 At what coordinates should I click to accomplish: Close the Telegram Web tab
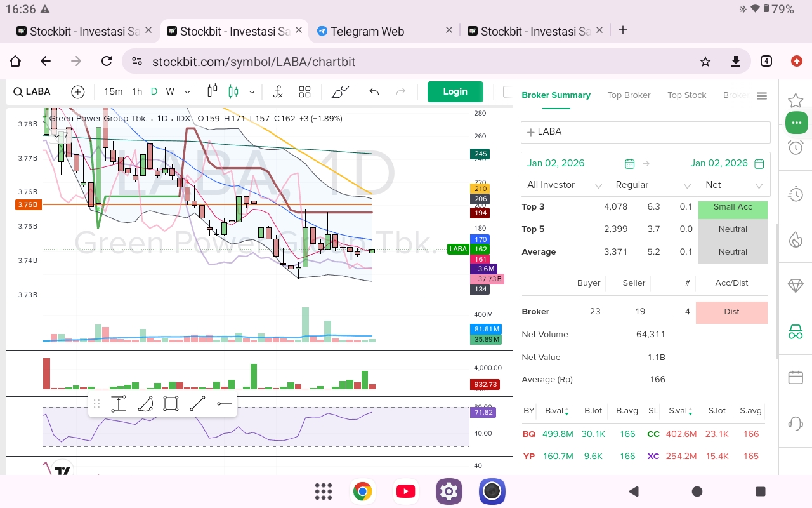(449, 30)
